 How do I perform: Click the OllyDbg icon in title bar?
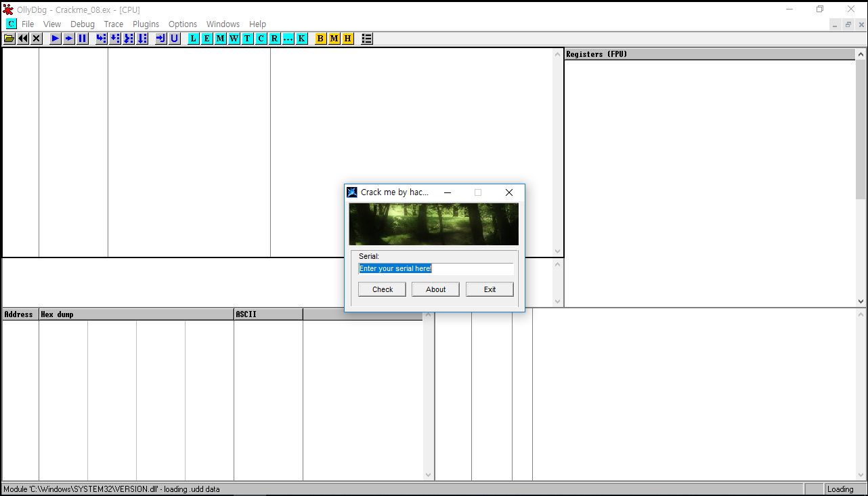tap(8, 9)
